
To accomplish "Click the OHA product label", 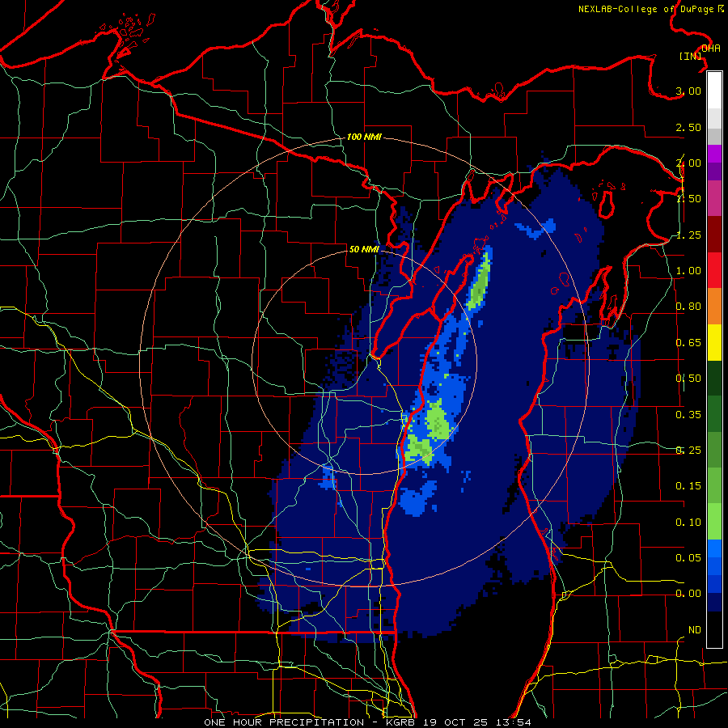I will pyautogui.click(x=711, y=49).
